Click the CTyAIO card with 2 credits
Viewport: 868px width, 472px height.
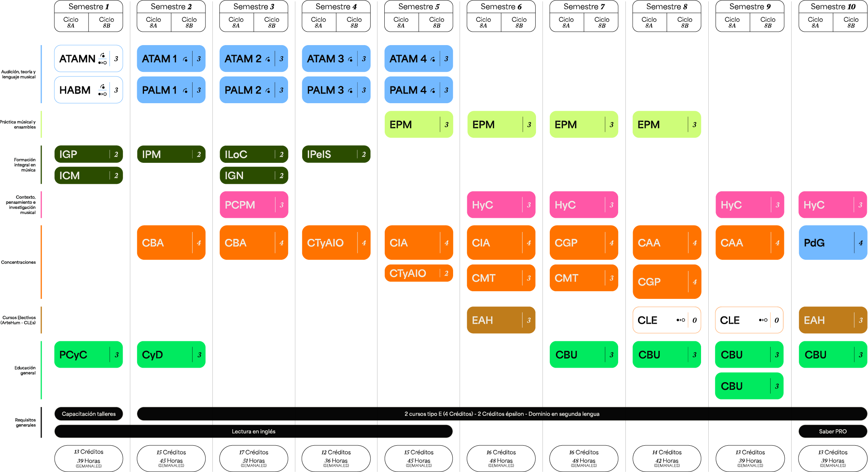tap(419, 273)
